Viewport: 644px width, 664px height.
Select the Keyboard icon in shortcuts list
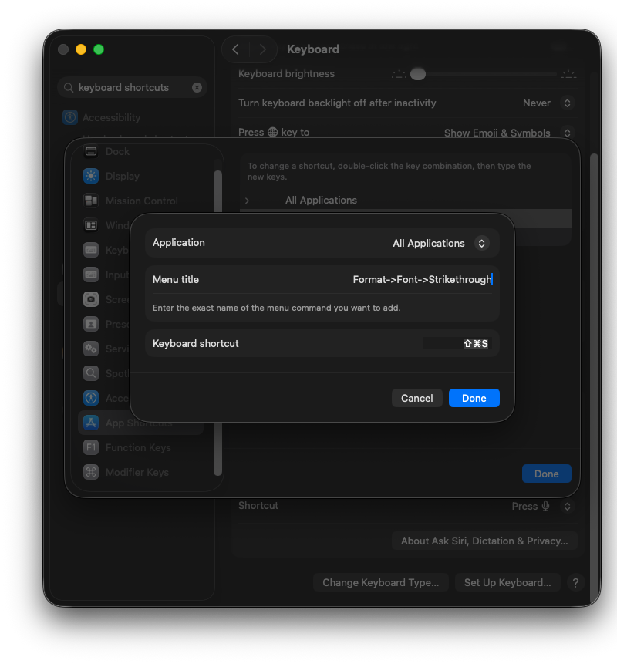(91, 250)
